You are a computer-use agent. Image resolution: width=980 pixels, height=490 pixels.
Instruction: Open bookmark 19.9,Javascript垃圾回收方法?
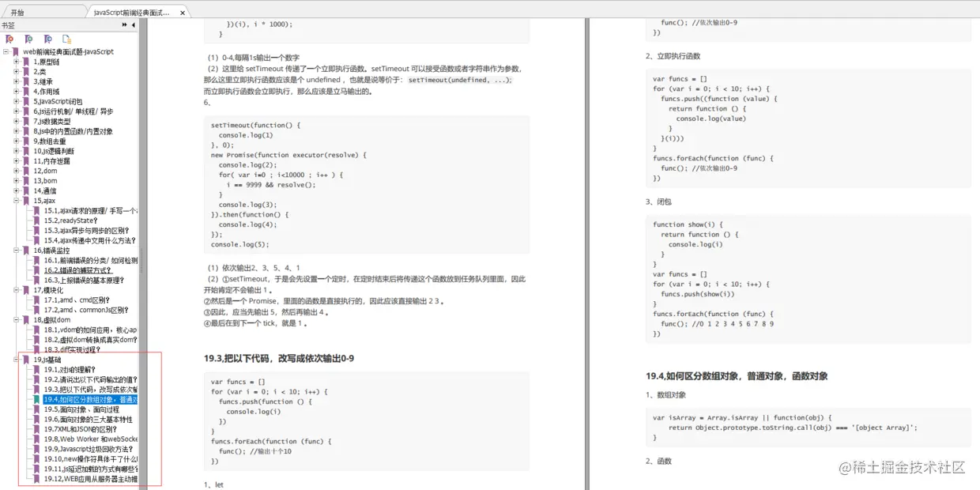88,449
